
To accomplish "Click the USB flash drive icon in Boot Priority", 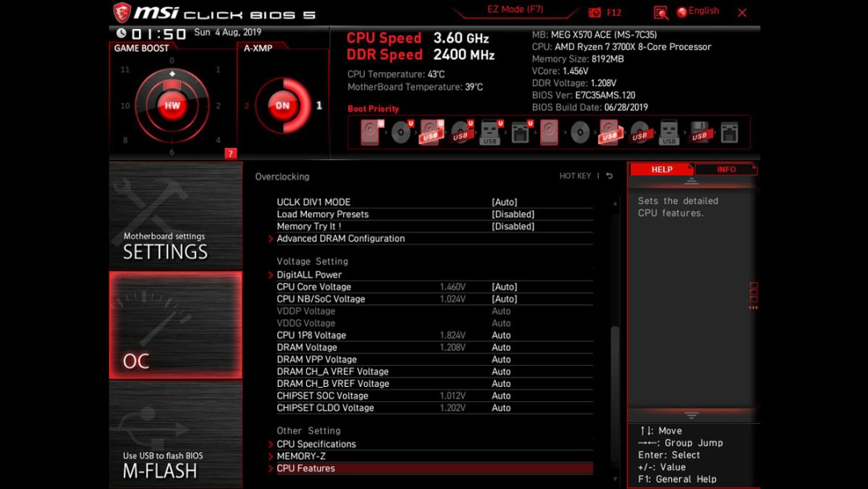I will pos(489,133).
